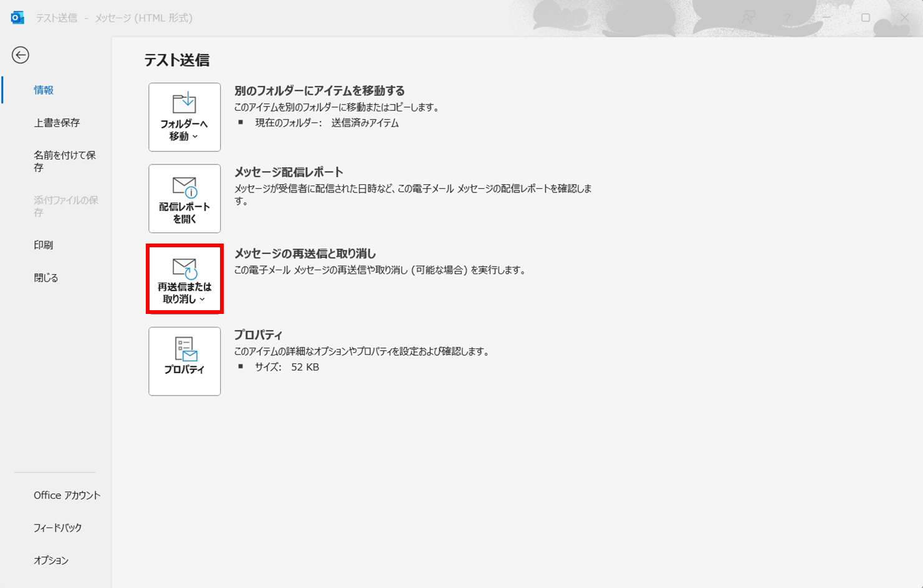
Task: Expand the フォルダーへ移動 dropdown chevron
Action: coord(195,137)
